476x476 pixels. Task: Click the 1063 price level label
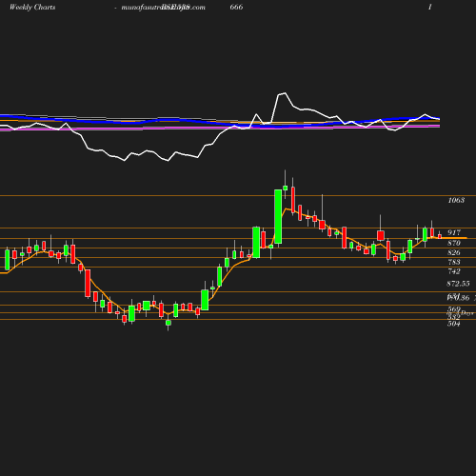(x=456, y=200)
